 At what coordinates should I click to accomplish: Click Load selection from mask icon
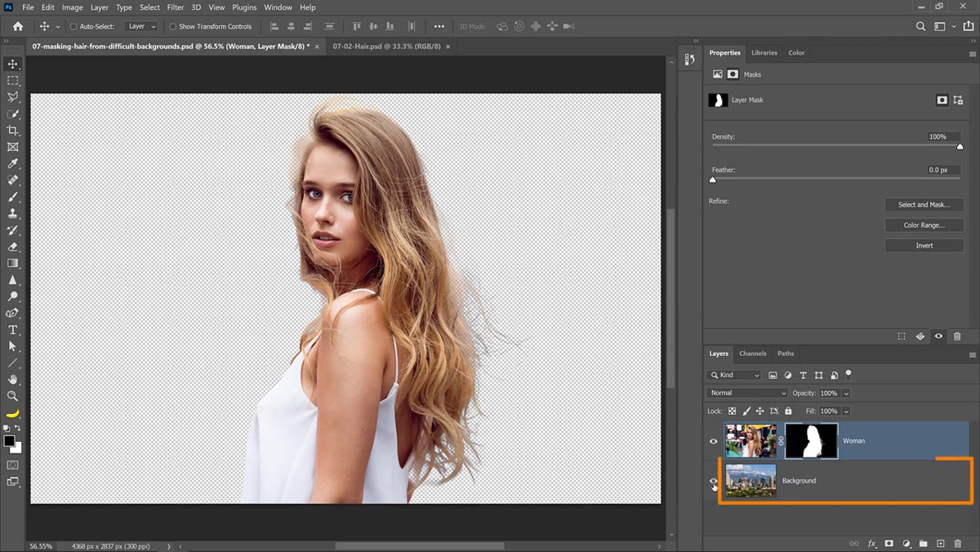coord(902,336)
